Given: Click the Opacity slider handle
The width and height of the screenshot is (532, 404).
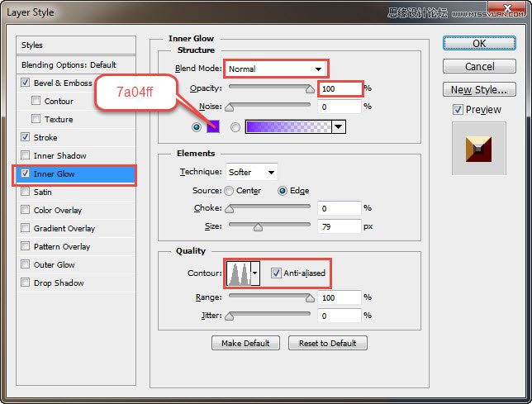Looking at the screenshot, I should pos(310,89).
